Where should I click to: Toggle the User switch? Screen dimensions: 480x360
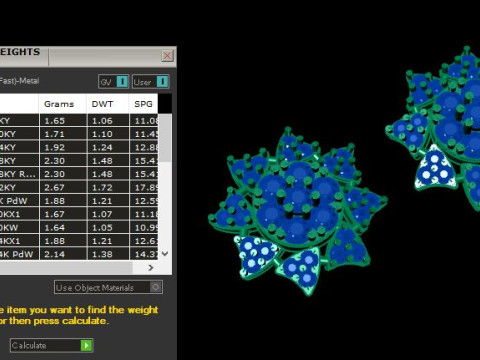pos(151,82)
